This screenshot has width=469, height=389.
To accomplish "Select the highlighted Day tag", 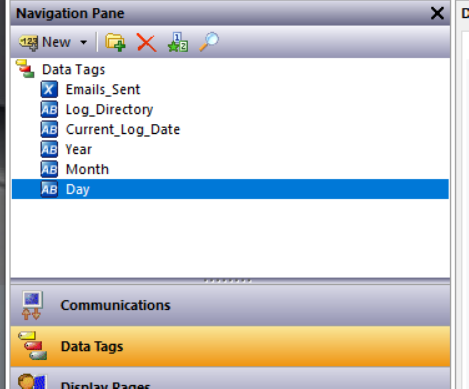I will (230, 189).
